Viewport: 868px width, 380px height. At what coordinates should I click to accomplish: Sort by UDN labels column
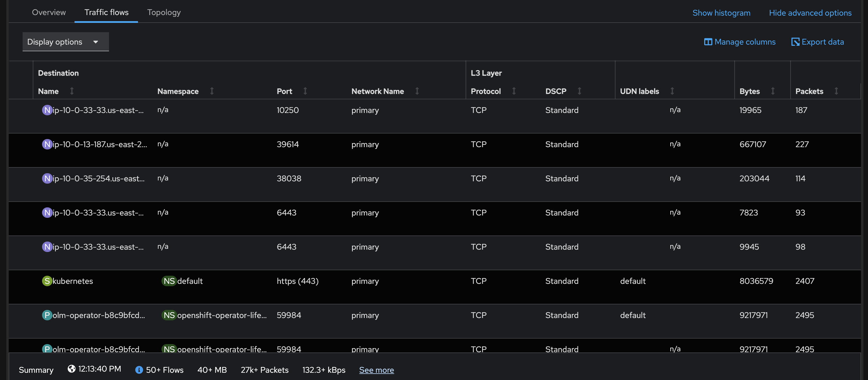(x=672, y=91)
